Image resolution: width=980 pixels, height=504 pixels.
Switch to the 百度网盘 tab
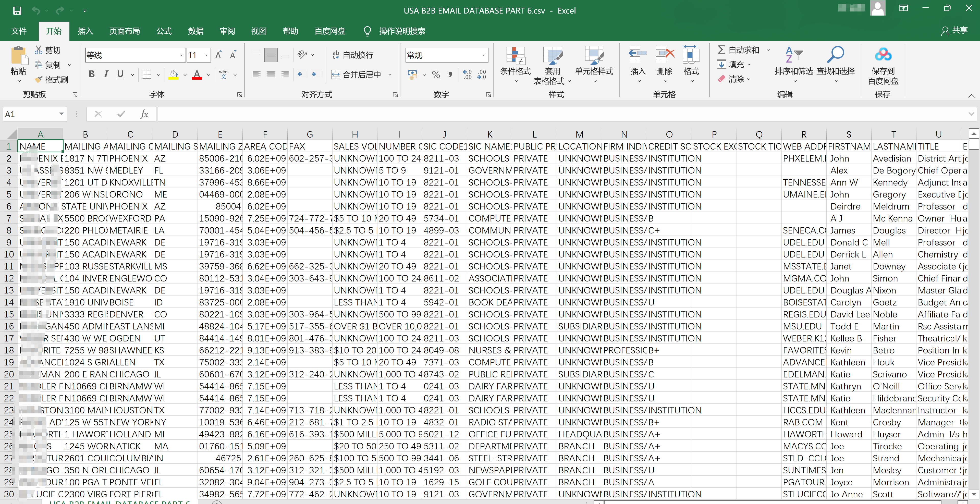coord(330,31)
